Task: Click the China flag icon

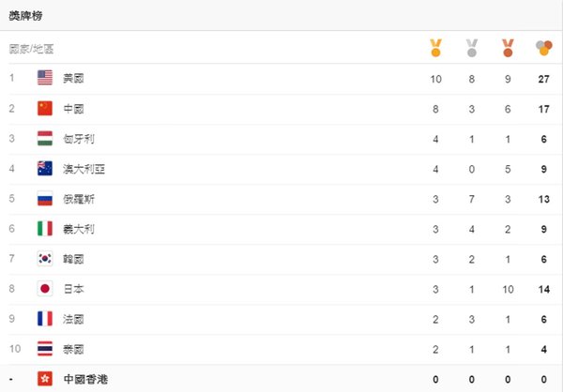Action: pyautogui.click(x=45, y=108)
